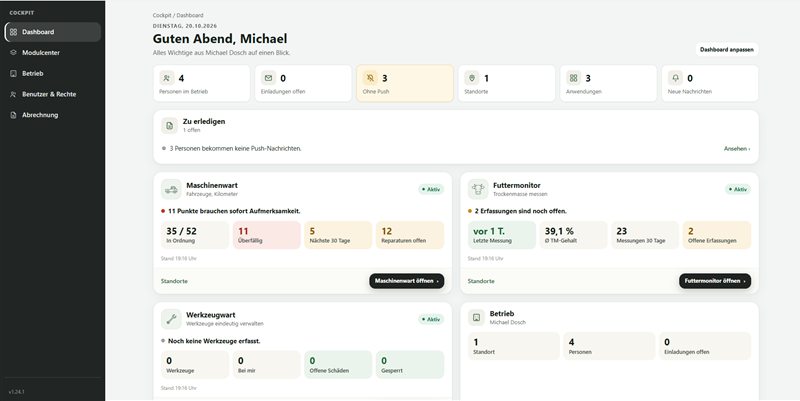Click Standorte link in Maschinenwart card
Screen dimensions: 800x401
(174, 281)
